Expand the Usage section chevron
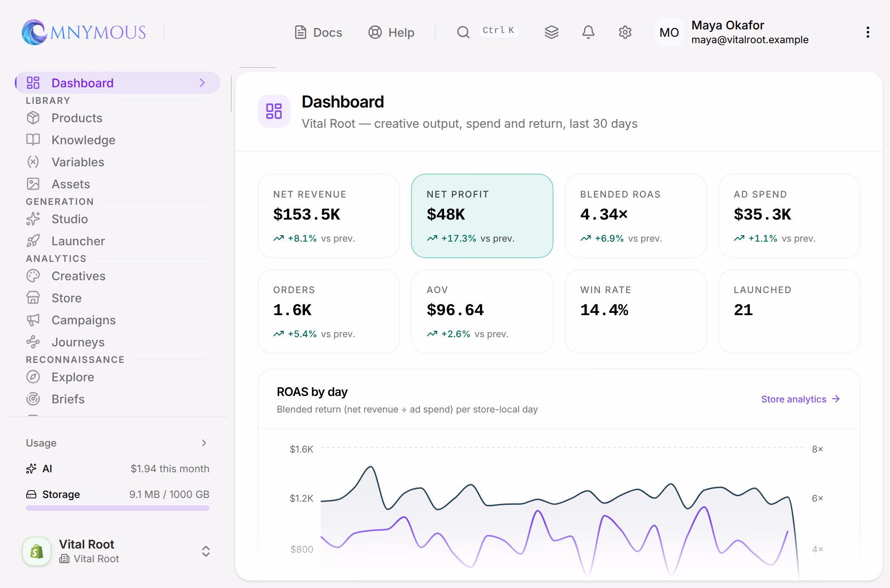Image resolution: width=890 pixels, height=588 pixels. pyautogui.click(x=204, y=443)
